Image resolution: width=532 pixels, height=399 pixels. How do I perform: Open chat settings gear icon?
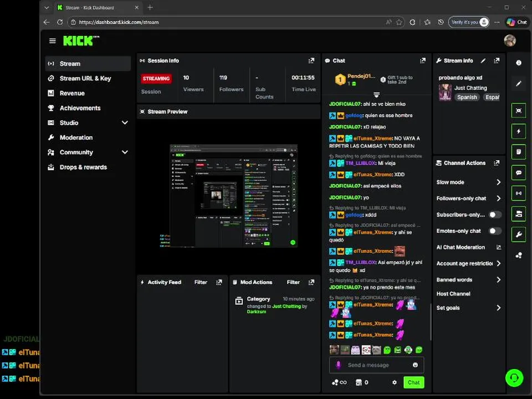click(394, 382)
